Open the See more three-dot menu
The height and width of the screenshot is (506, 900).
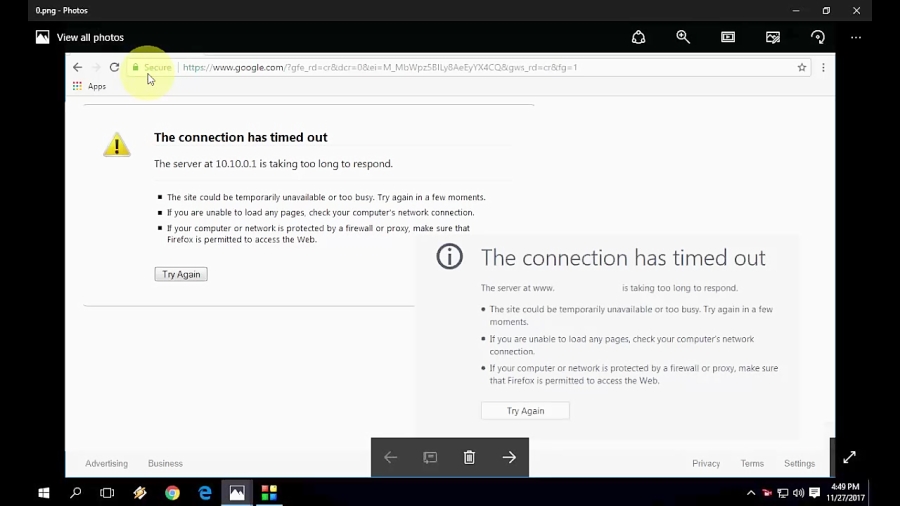pos(856,37)
